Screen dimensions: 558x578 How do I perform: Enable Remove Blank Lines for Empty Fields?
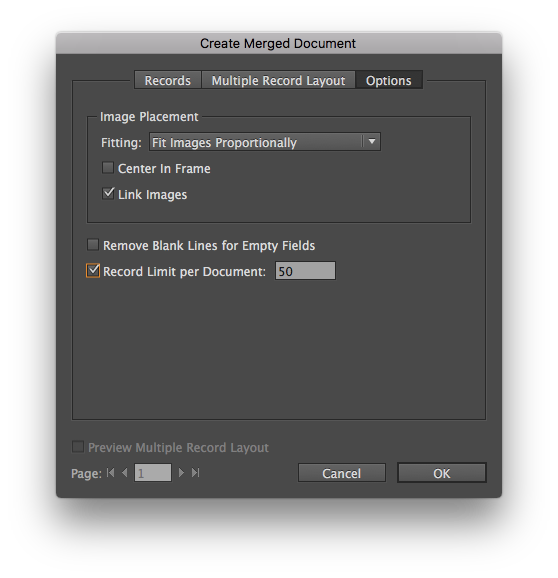[x=93, y=245]
